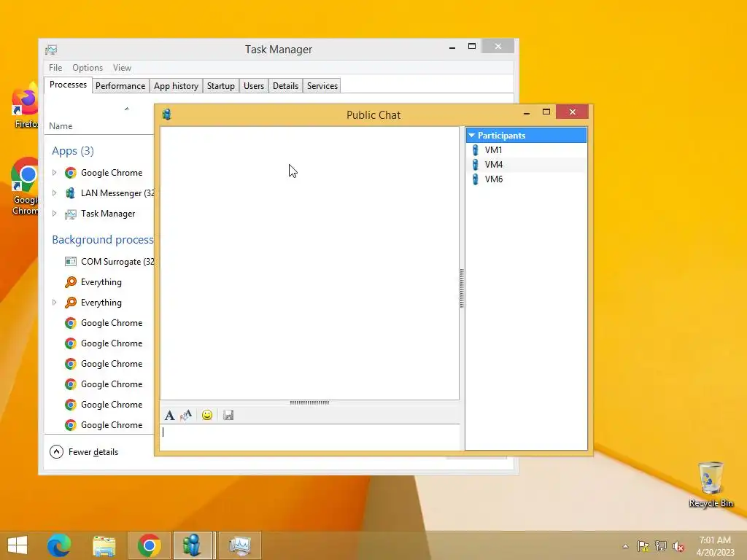Maximize the Public Chat window
Viewport: 747px width, 560px height.
point(546,112)
